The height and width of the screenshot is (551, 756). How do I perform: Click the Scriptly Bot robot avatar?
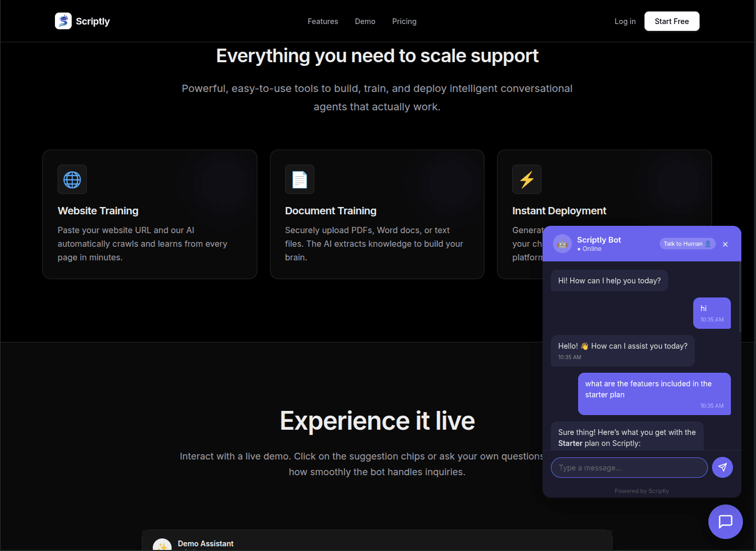(x=562, y=244)
